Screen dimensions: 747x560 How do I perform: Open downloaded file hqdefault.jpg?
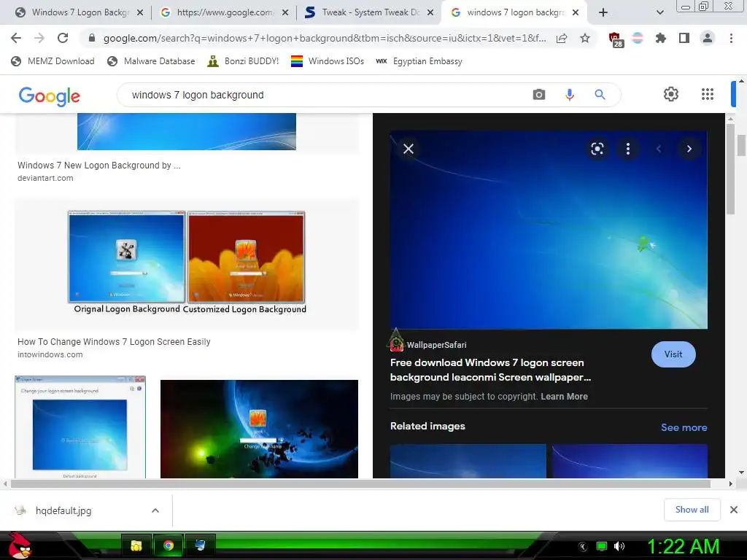click(x=63, y=510)
